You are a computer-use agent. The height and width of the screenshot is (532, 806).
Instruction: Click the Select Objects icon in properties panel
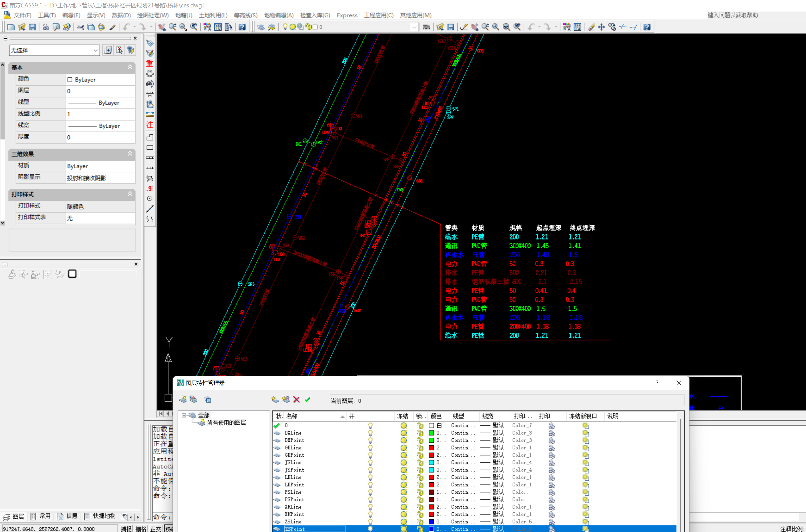[119, 50]
